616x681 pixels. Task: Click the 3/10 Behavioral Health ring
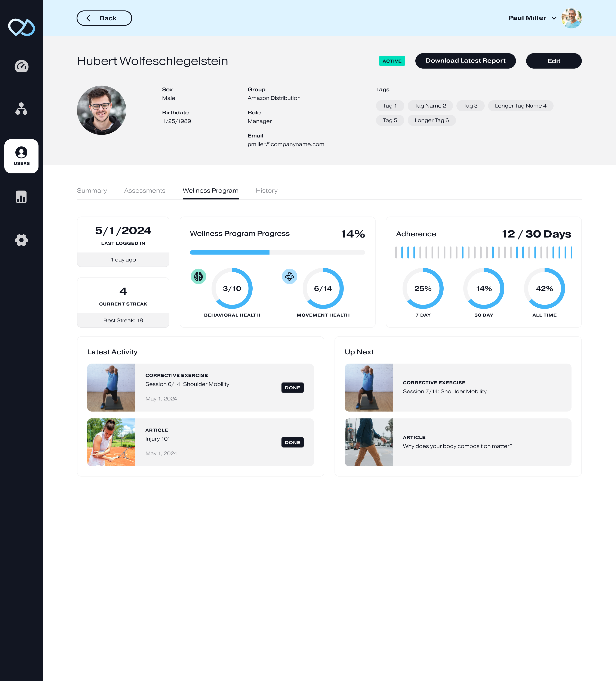pyautogui.click(x=232, y=288)
